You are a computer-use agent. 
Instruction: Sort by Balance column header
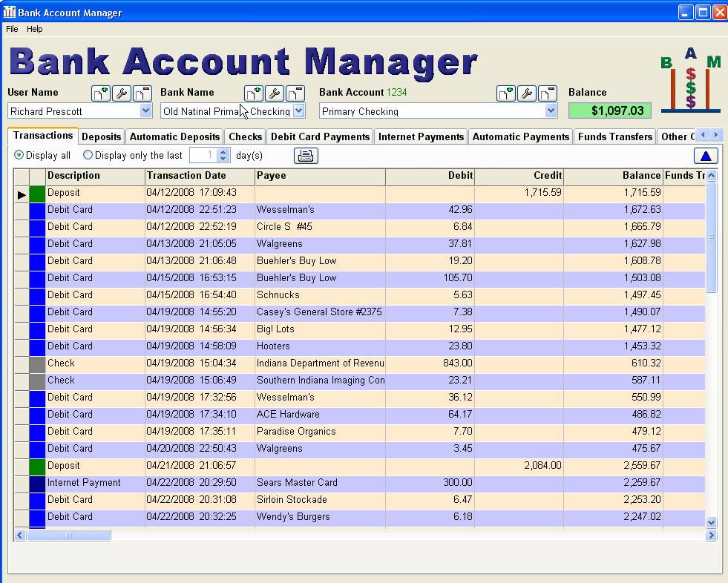coord(613,176)
